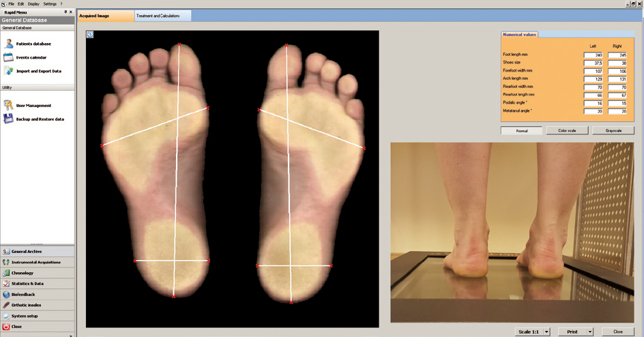Select Normal view mode
Image resolution: width=644 pixels, height=337 pixels.
[522, 130]
